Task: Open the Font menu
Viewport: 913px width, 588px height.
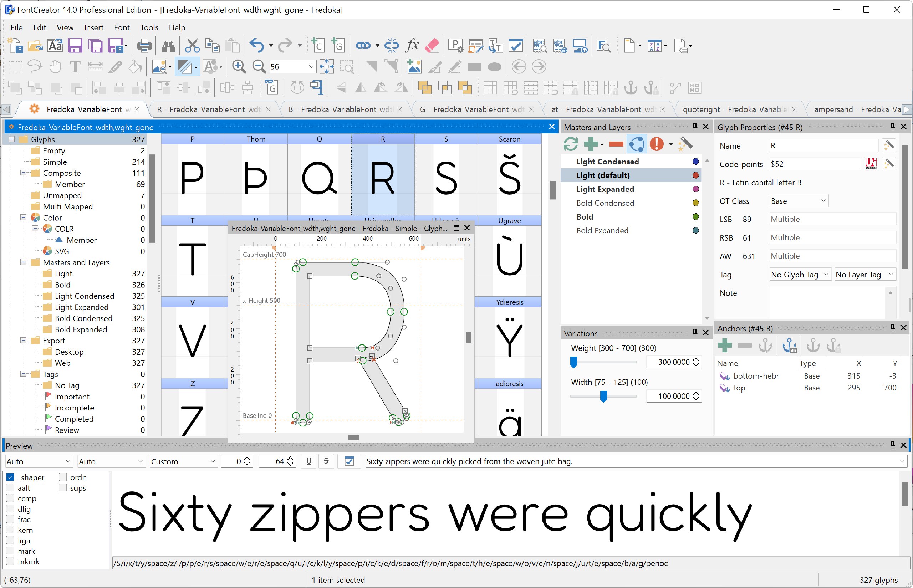Action: coord(122,27)
